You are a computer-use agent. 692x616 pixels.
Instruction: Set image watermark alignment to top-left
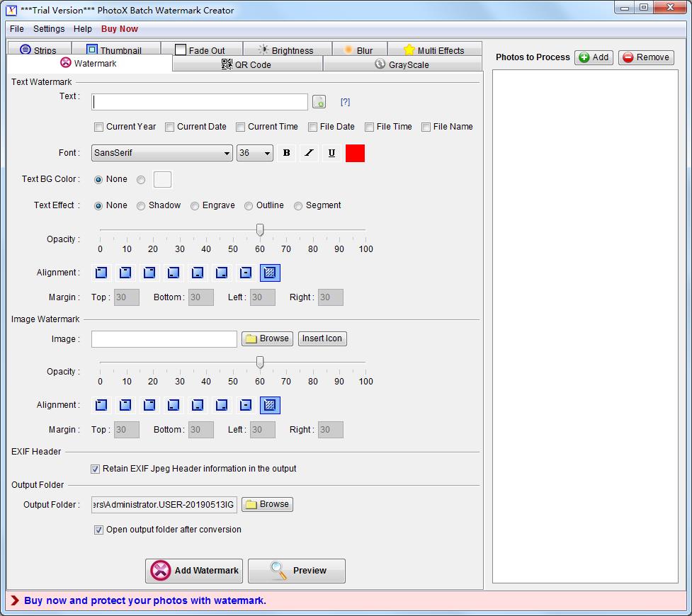pos(101,405)
